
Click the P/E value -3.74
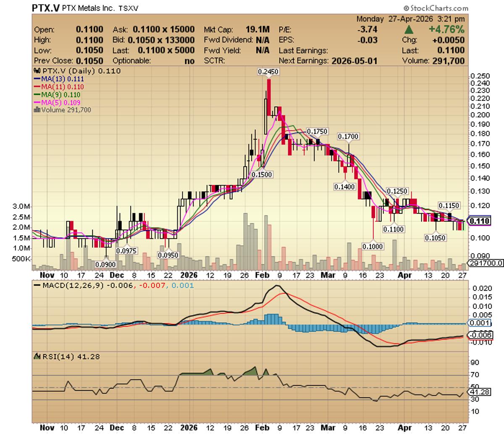click(x=368, y=29)
